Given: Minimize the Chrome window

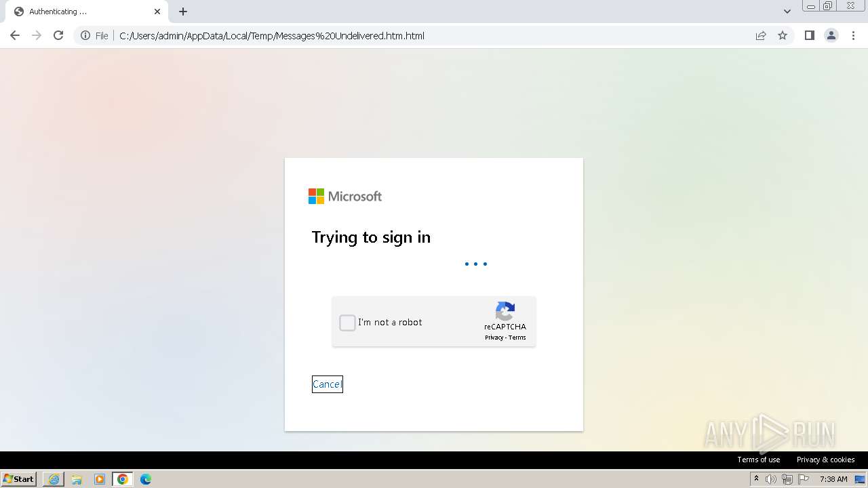Looking at the screenshot, I should pyautogui.click(x=810, y=6).
